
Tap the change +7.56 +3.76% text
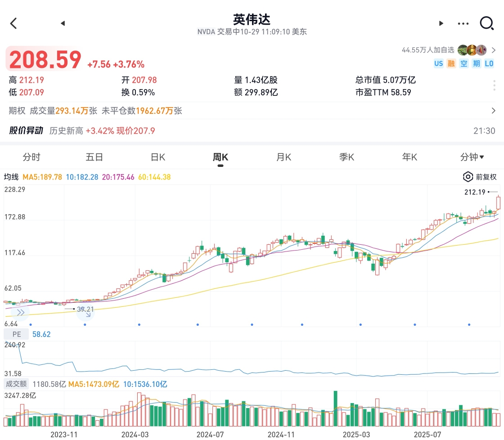point(116,64)
